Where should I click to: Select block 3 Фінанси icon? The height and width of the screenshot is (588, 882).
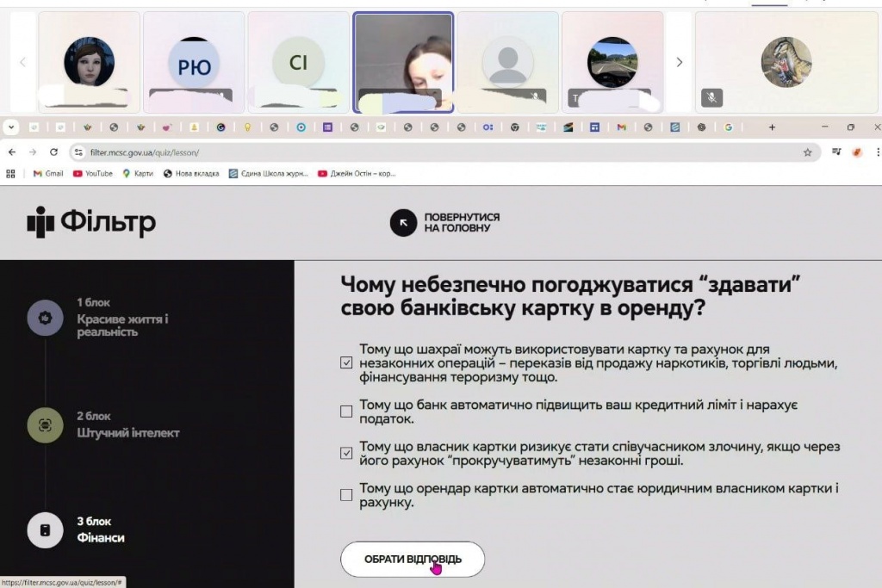(x=45, y=529)
